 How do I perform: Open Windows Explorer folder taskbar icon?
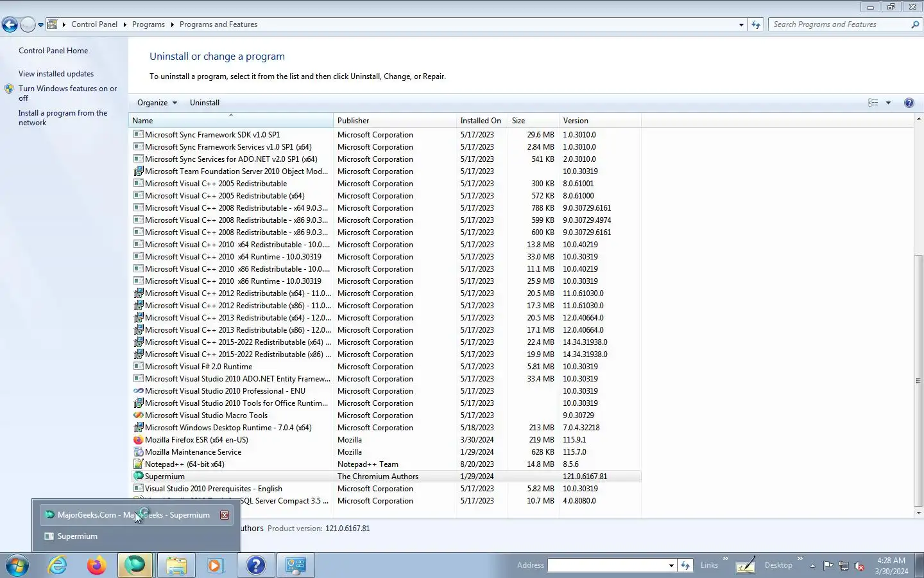pyautogui.click(x=176, y=565)
